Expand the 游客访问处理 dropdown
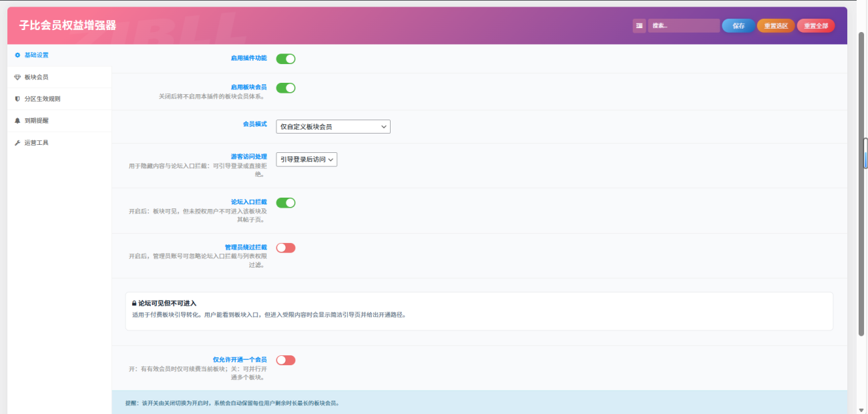868x414 pixels. click(x=306, y=160)
